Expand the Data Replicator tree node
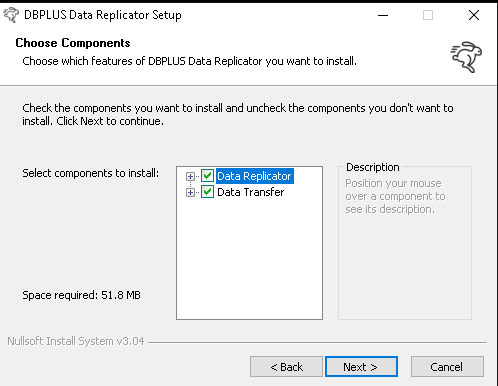 190,176
